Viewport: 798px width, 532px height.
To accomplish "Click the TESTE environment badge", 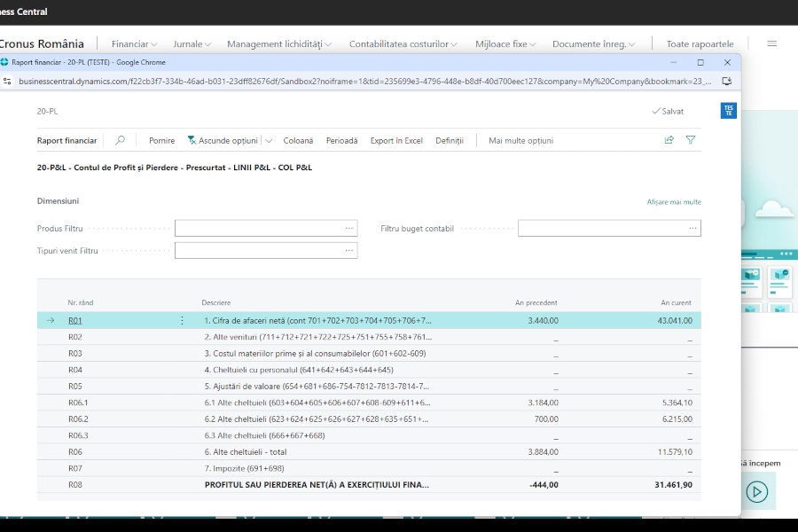I will point(727,112).
